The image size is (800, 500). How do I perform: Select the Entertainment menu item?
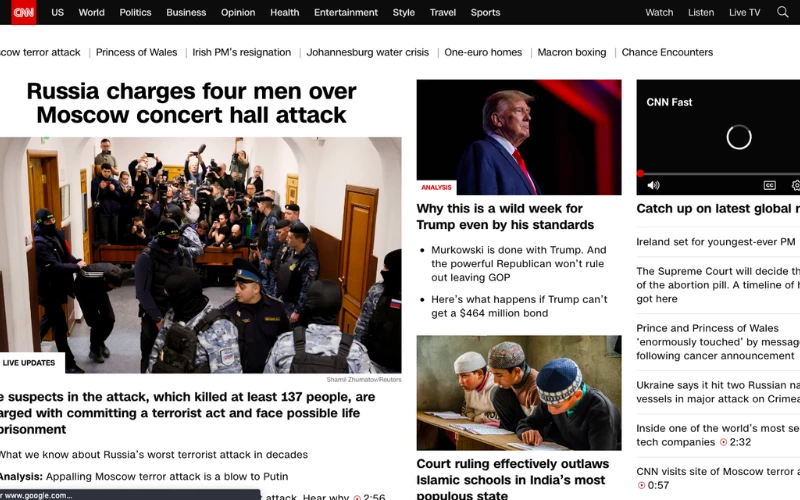click(346, 12)
